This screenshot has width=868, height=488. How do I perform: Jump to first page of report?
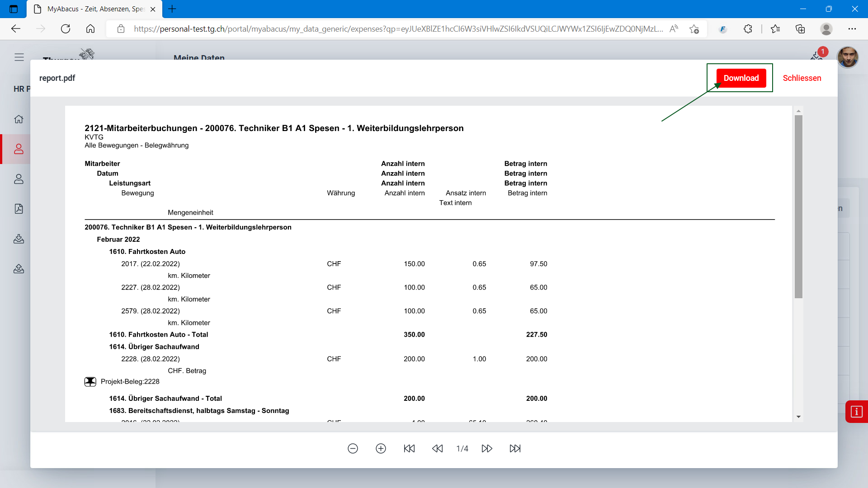tap(409, 448)
